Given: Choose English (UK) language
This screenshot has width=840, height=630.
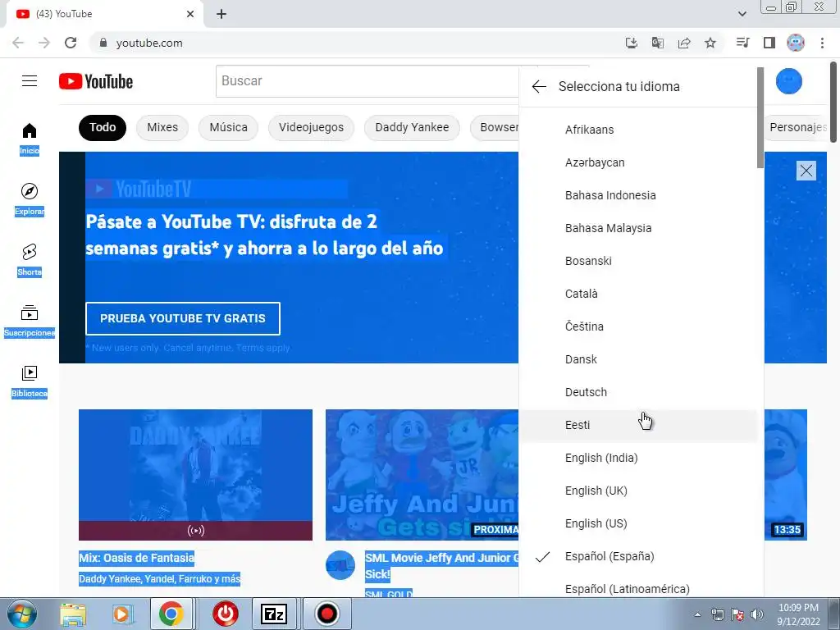Looking at the screenshot, I should coord(638,491).
